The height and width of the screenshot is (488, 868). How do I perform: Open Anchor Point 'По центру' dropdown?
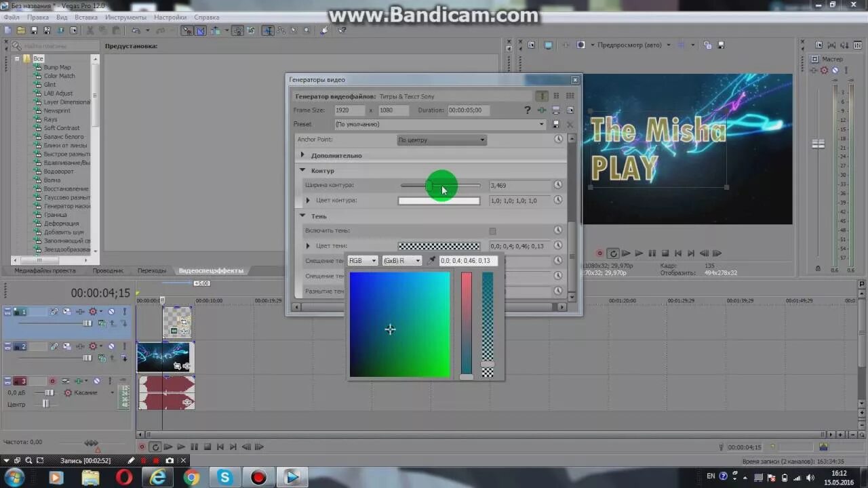441,140
